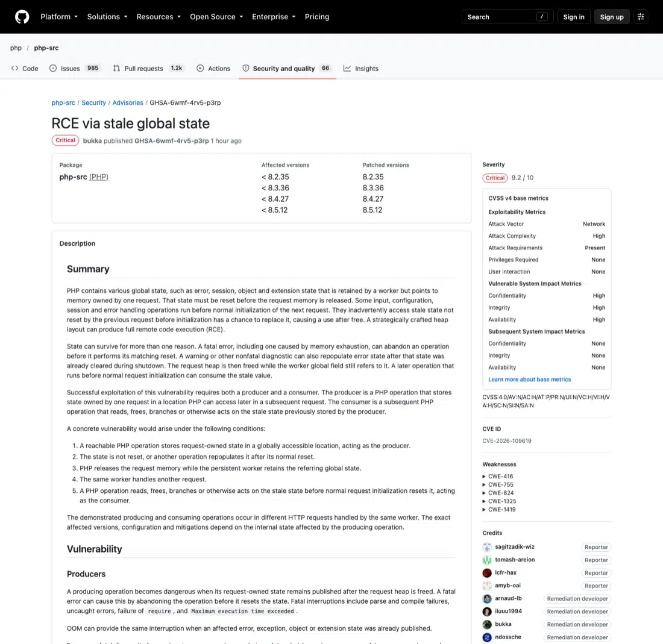Open lcfr-hax avatar
Viewport: 663px width, 644px height.
[487, 573]
